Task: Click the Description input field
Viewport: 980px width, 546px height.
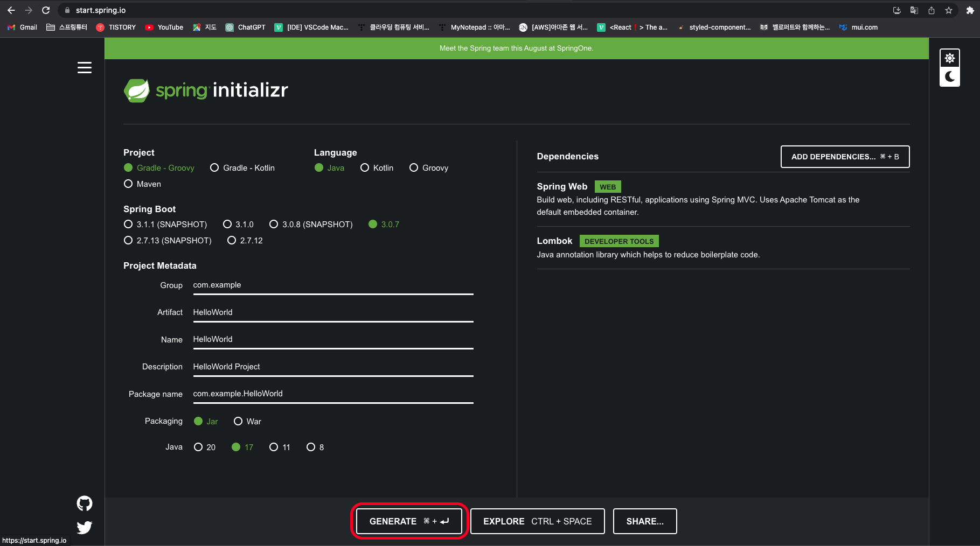Action: click(333, 367)
